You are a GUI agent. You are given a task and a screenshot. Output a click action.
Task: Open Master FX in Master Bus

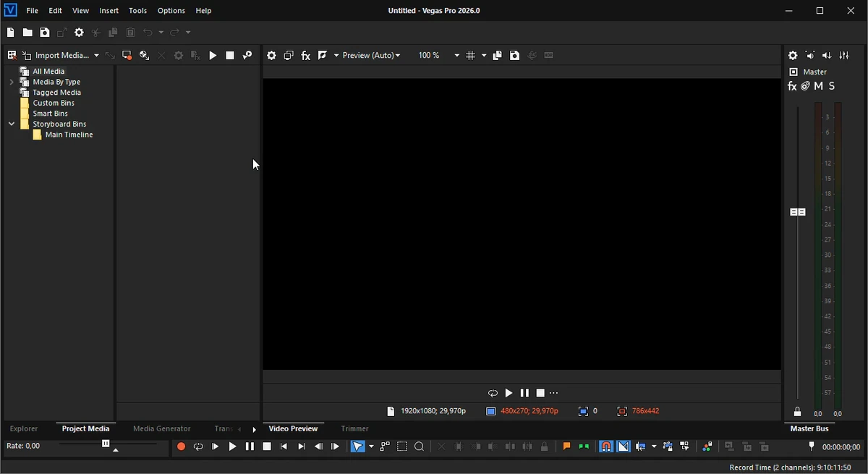tap(792, 87)
